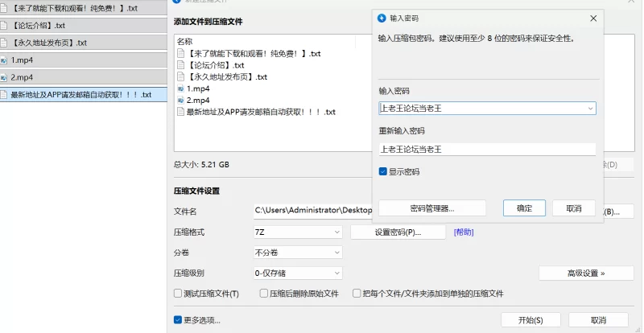644x333 pixels.
Task: Toggle the 显示密码 checkbox
Action: [383, 171]
